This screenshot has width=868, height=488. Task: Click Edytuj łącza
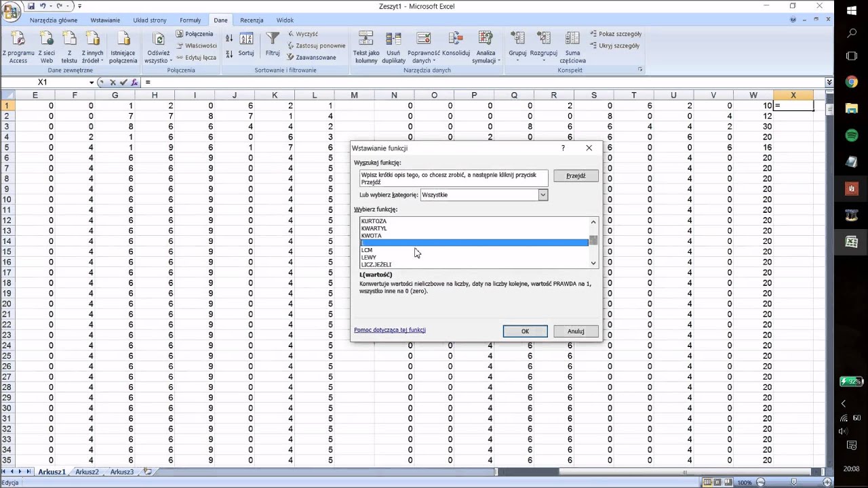(x=196, y=58)
